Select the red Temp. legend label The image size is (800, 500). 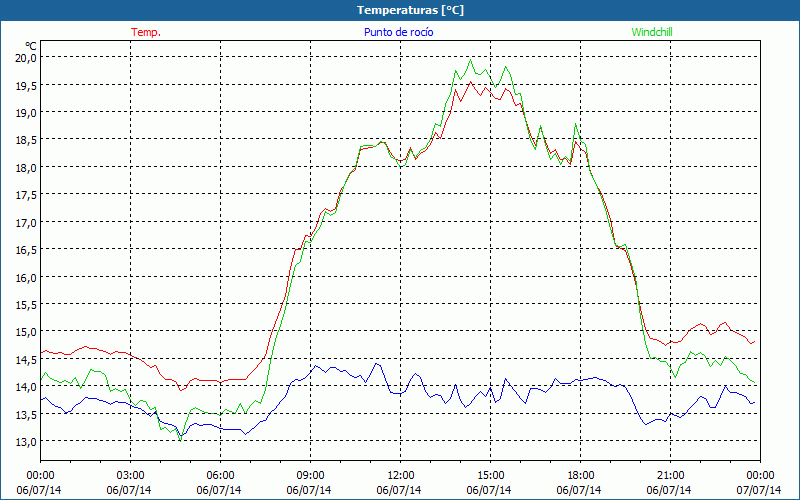pyautogui.click(x=146, y=32)
